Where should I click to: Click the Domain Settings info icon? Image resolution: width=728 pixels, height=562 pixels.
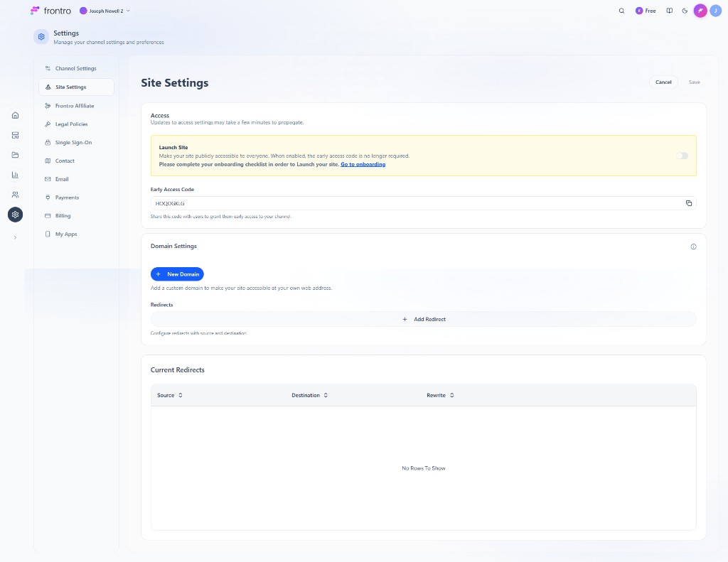tap(693, 247)
